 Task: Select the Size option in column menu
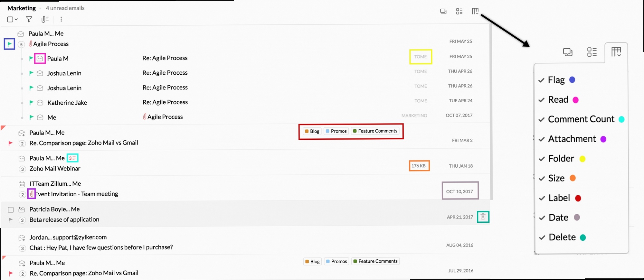click(556, 178)
